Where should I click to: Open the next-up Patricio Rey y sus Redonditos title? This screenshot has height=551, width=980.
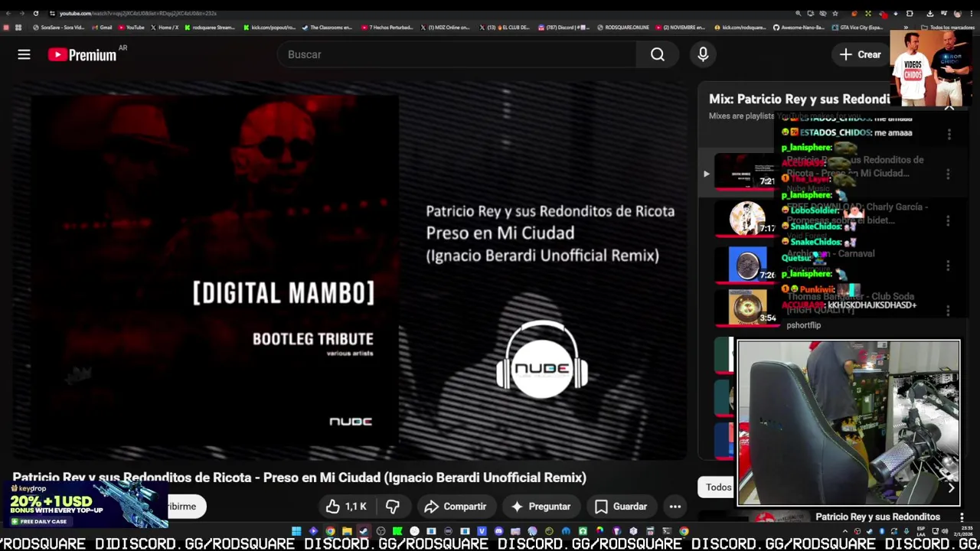tap(877, 517)
